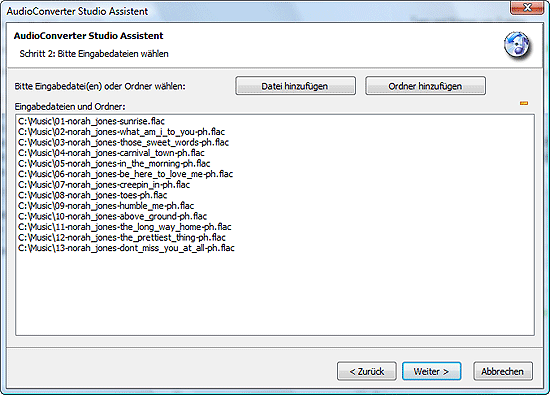Close the assistant window
The width and height of the screenshot is (550, 395).
pos(527,7)
